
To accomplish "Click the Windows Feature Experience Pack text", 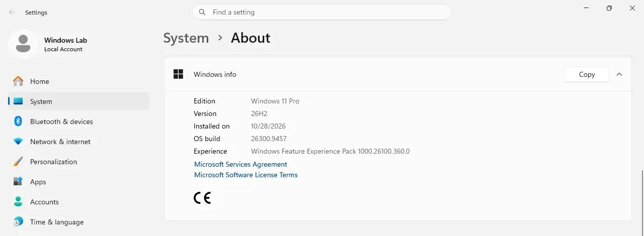I will [331, 151].
